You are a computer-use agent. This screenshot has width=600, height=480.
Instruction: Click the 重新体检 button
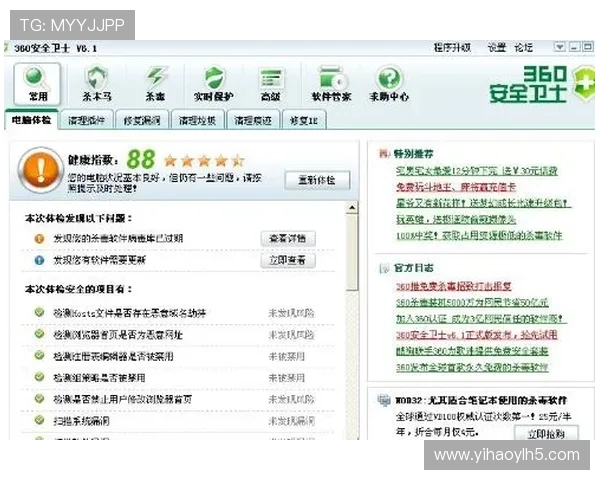tap(317, 180)
